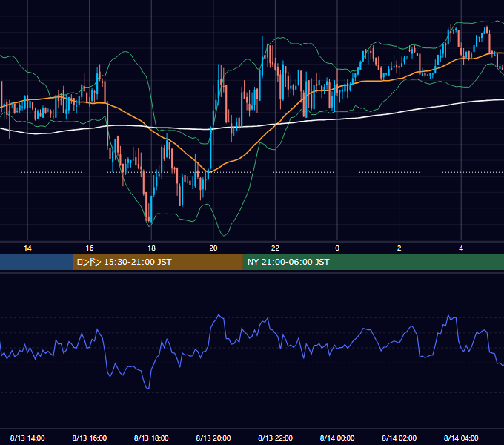Click the 16 hour label on price chart axis
Screen dimensions: 504x445
click(x=90, y=248)
